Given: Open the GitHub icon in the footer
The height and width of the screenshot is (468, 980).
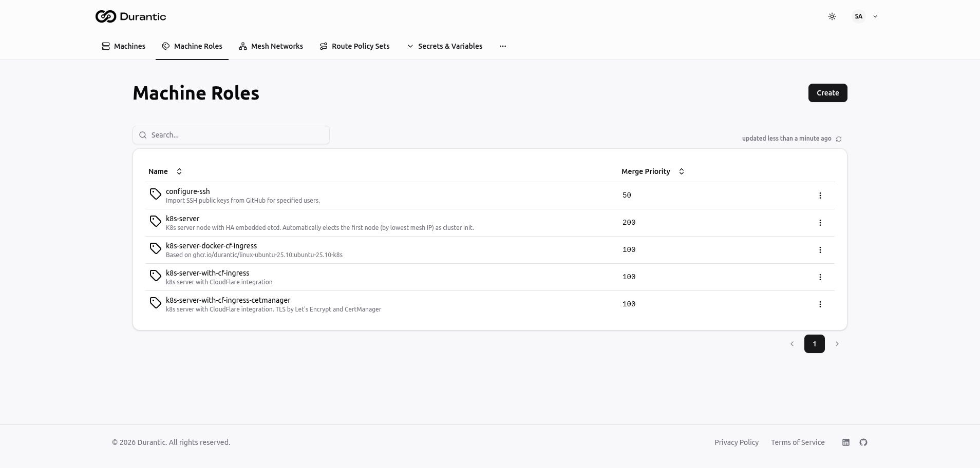Looking at the screenshot, I should (x=863, y=442).
